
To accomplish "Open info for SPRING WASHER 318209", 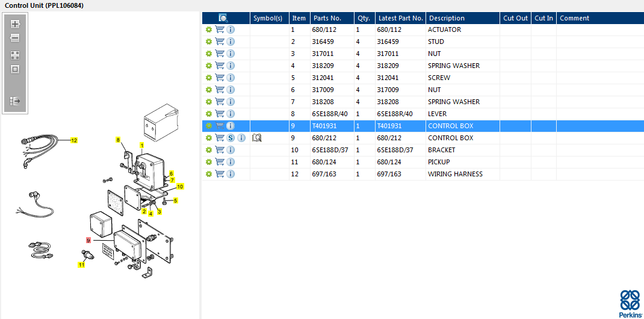I will (231, 66).
